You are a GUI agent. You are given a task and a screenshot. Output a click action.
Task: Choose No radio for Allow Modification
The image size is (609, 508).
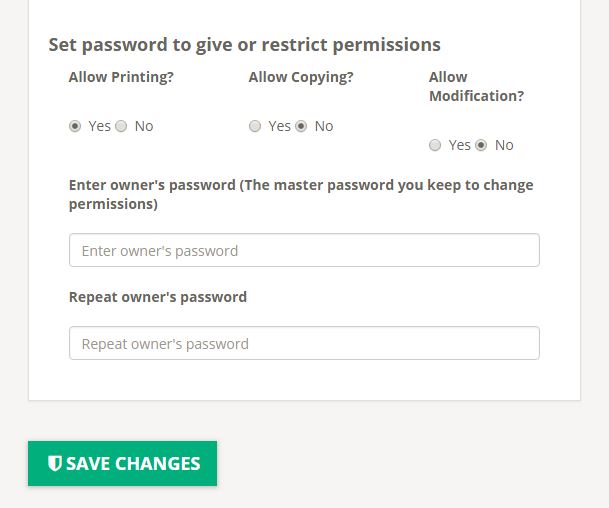(x=481, y=145)
